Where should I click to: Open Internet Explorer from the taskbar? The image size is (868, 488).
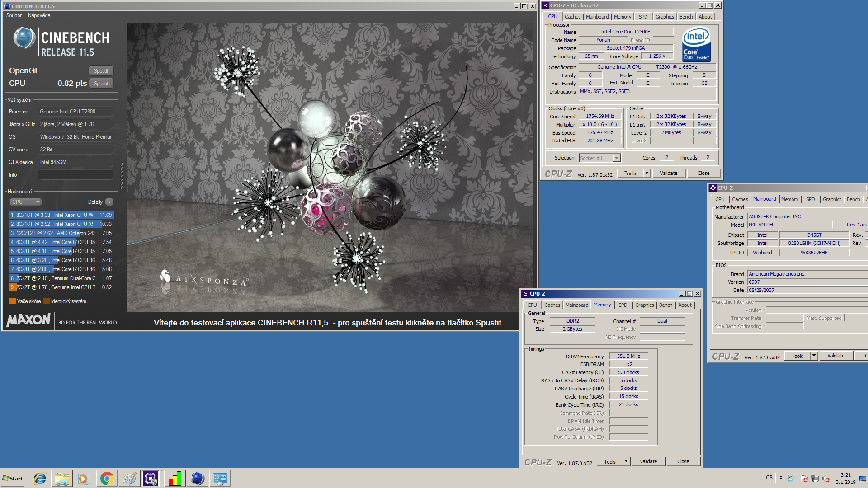click(40, 479)
